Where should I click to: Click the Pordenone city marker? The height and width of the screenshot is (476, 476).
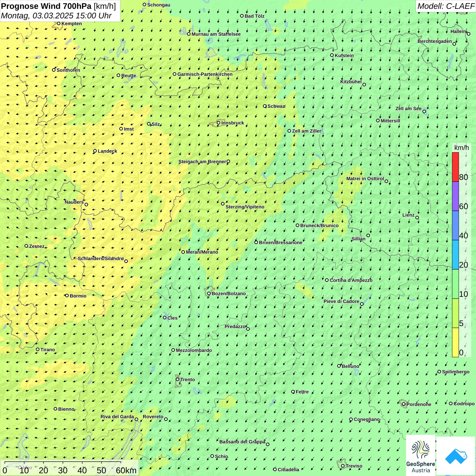[x=404, y=404]
